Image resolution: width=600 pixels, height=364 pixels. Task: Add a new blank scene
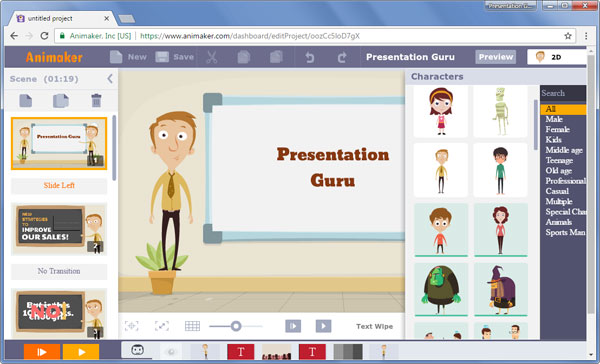click(x=26, y=101)
